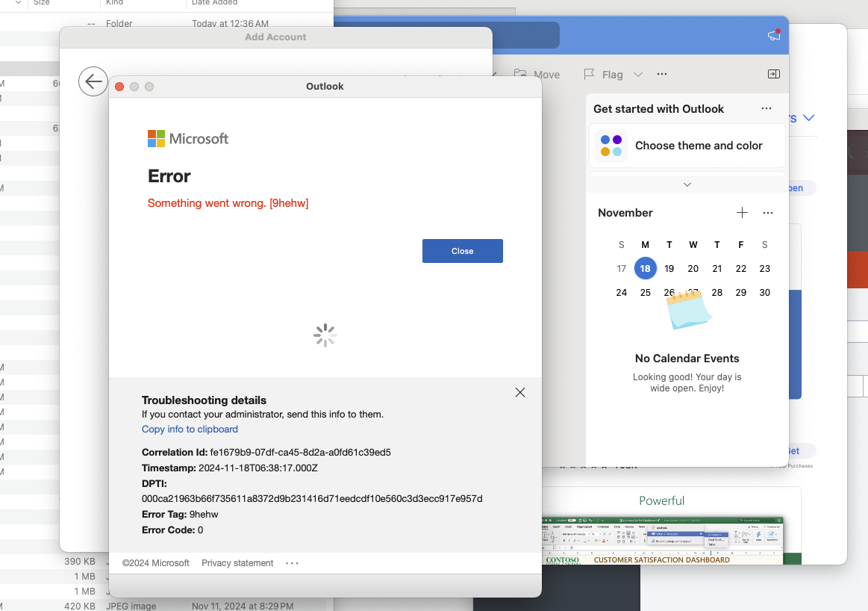Select November 21 in the calendar
Screen dimensions: 868x611
point(717,269)
